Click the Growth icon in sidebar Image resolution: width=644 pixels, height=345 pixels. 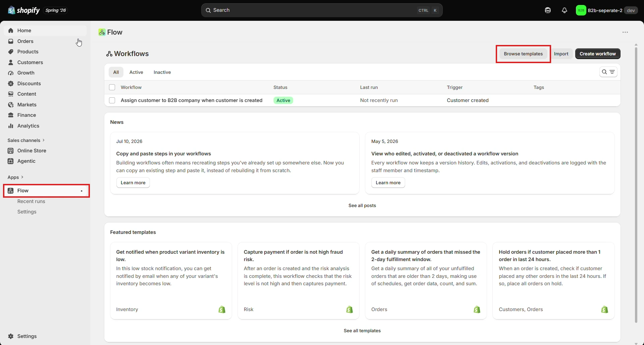(x=11, y=73)
